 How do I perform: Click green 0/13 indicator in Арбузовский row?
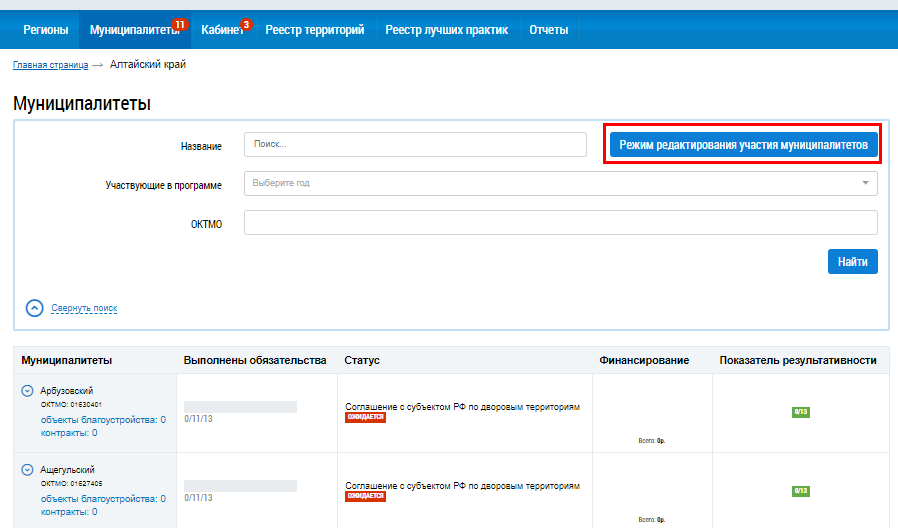(x=800, y=412)
